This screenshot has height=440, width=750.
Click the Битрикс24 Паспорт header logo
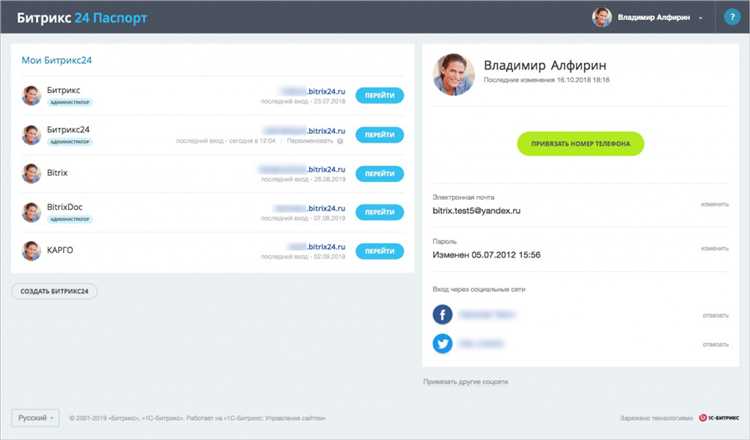(82, 18)
